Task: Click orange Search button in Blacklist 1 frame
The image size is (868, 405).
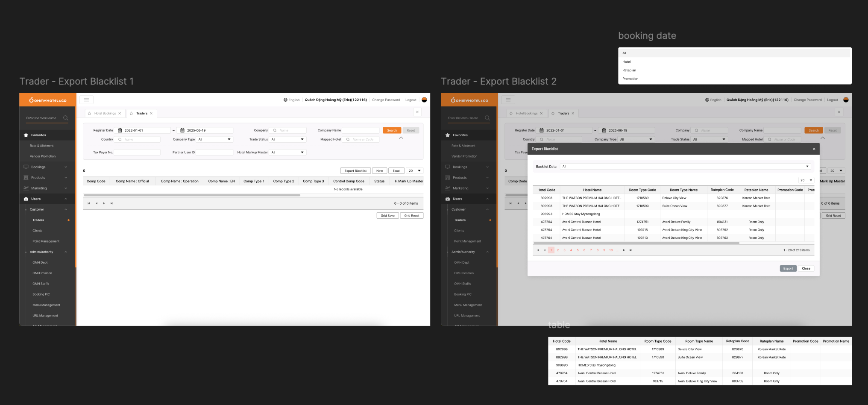Action: click(x=392, y=130)
